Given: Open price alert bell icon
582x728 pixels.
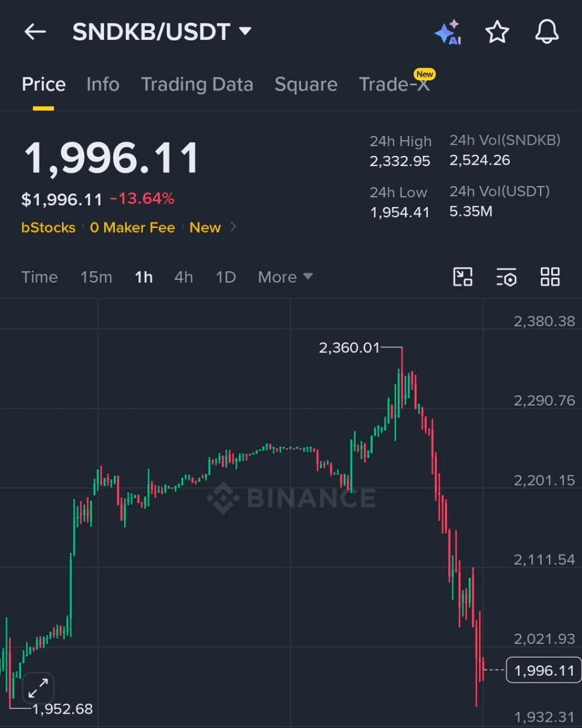Looking at the screenshot, I should [547, 31].
